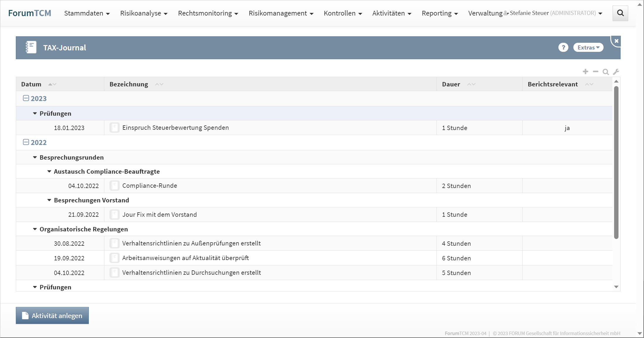
Task: Collapse the 2023 year group
Action: click(x=26, y=98)
